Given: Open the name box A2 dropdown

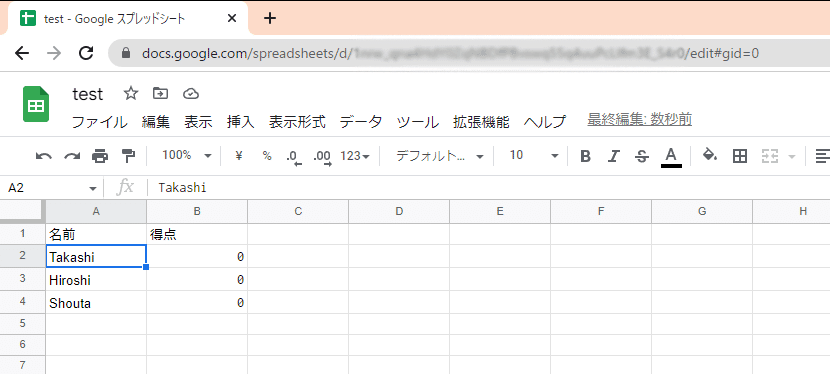Looking at the screenshot, I should (93, 188).
